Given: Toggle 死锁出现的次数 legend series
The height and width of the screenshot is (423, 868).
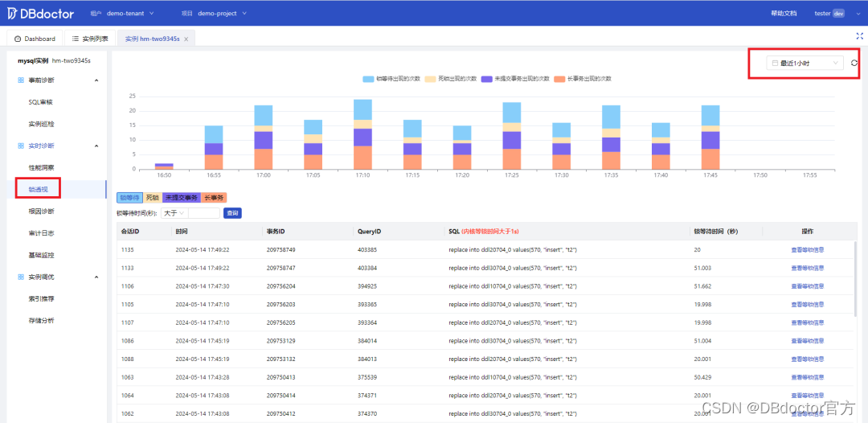Looking at the screenshot, I should pos(451,79).
